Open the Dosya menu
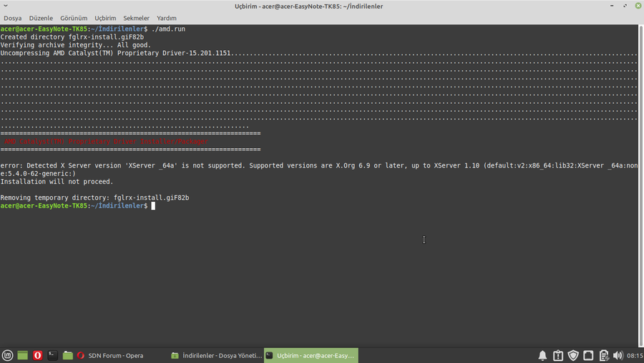This screenshot has height=363, width=644. pyautogui.click(x=13, y=18)
